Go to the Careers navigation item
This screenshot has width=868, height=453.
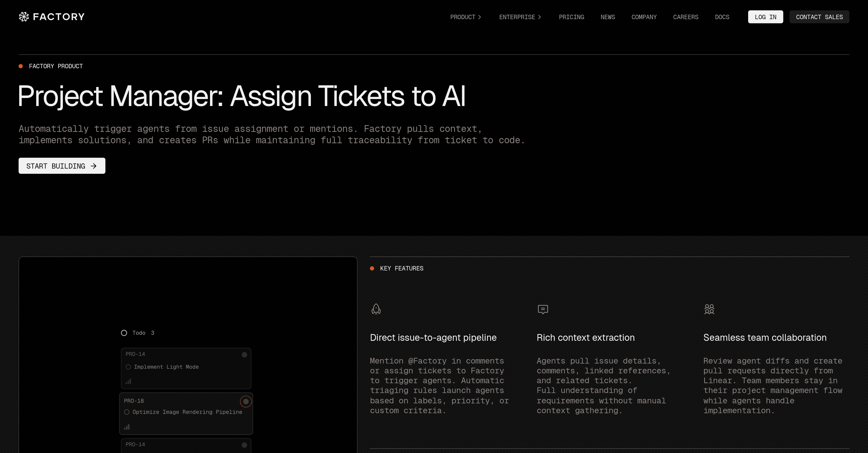(x=685, y=17)
